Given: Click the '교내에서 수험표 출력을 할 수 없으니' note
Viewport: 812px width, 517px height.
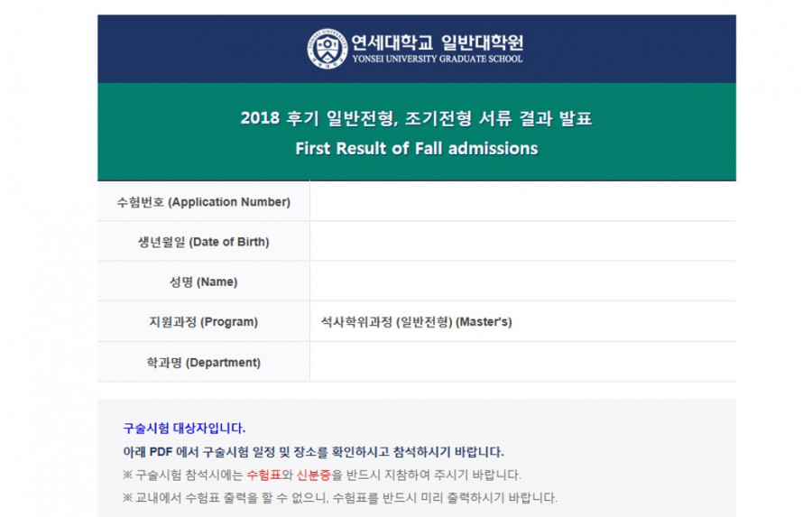Looking at the screenshot, I should (x=340, y=498).
